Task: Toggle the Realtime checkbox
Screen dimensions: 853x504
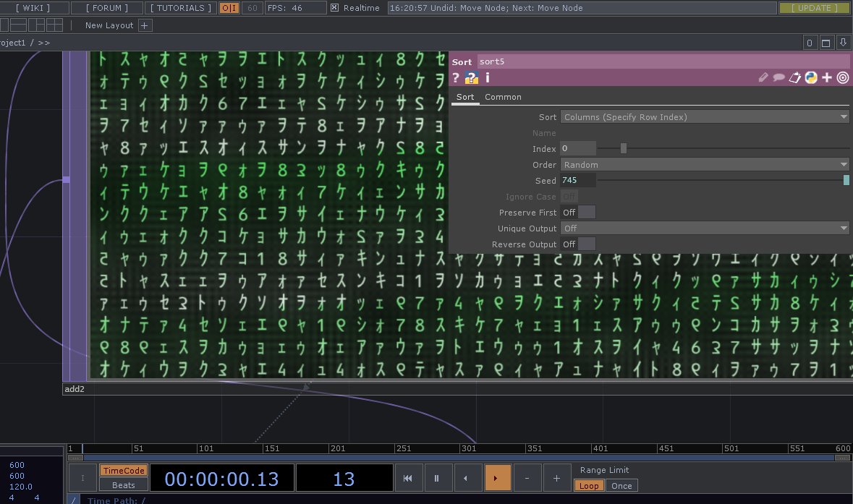Action: tap(334, 8)
